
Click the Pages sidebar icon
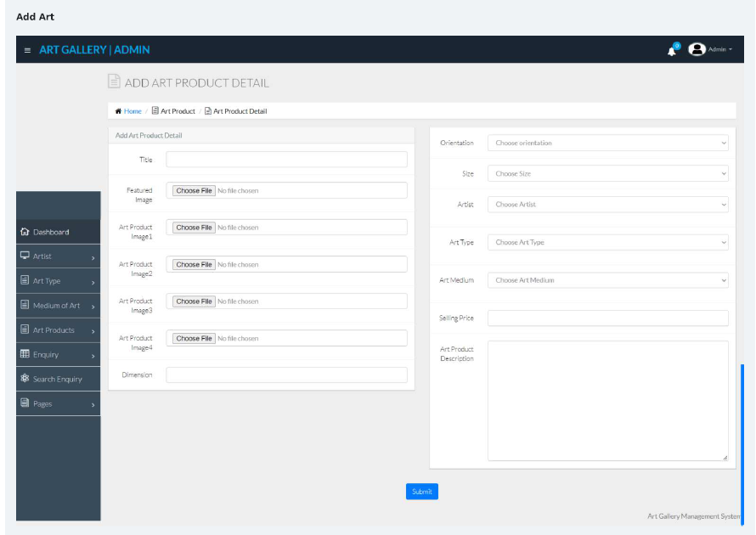click(x=25, y=403)
